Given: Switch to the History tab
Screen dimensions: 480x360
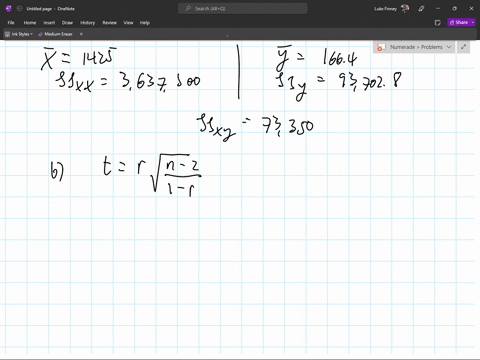Looking at the screenshot, I should 87,23.
